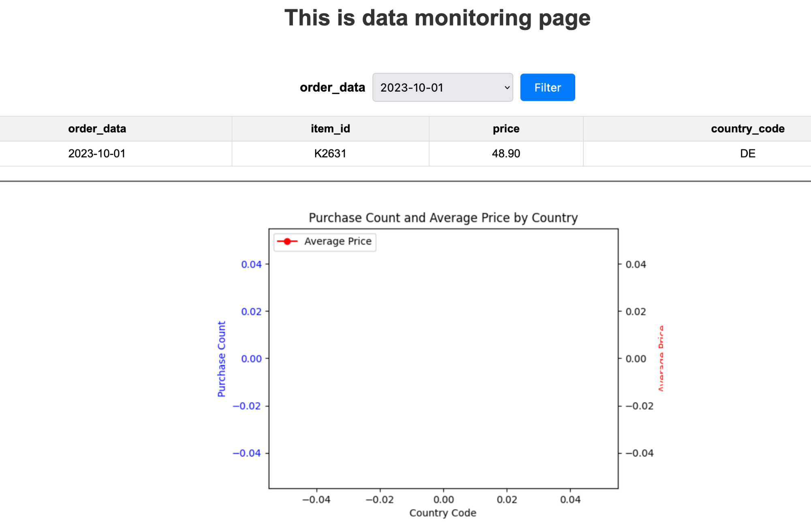Click the order_data filter label

tap(332, 88)
